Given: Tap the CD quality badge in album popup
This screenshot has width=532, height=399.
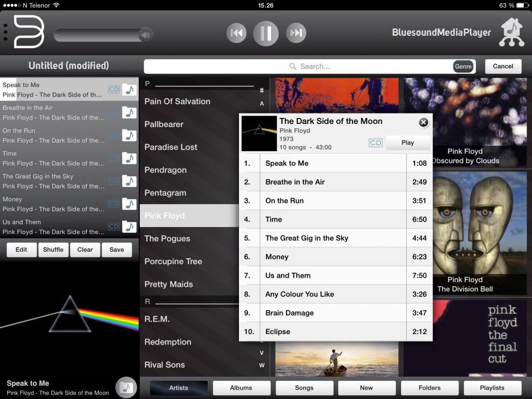Looking at the screenshot, I should point(375,142).
